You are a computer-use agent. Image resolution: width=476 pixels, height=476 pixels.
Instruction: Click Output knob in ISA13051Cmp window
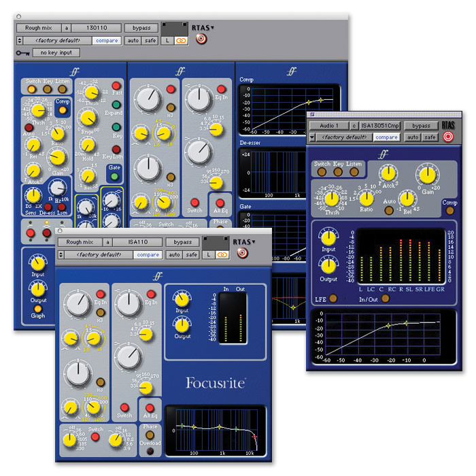(328, 267)
